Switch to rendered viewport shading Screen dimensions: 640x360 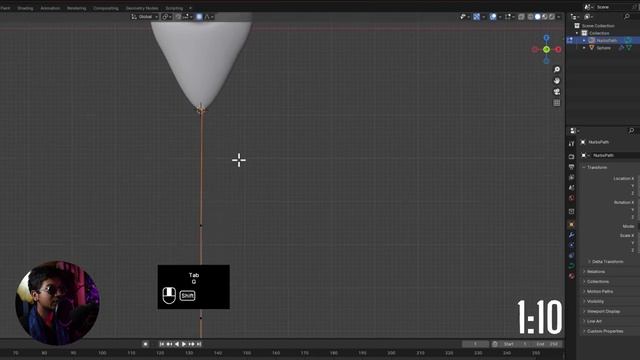[x=552, y=17]
